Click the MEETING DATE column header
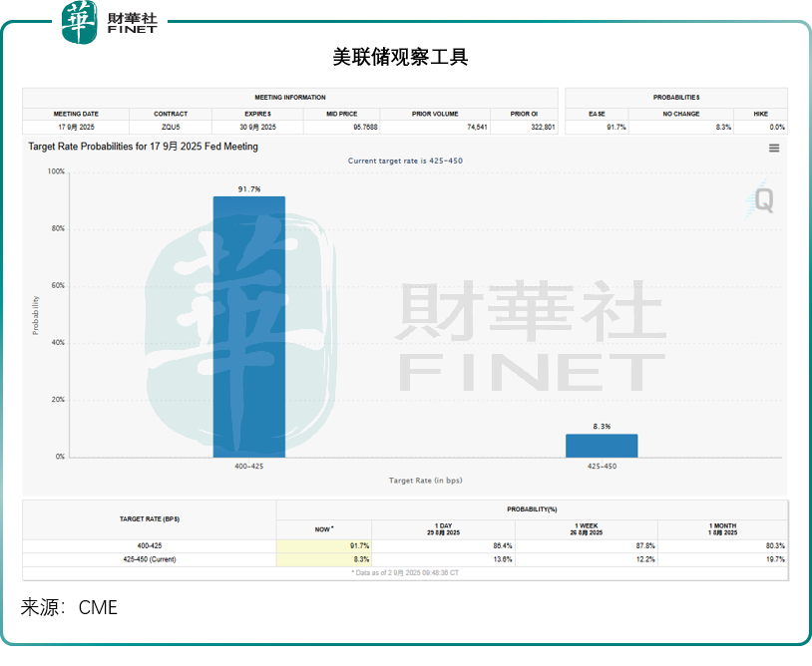 [x=76, y=114]
